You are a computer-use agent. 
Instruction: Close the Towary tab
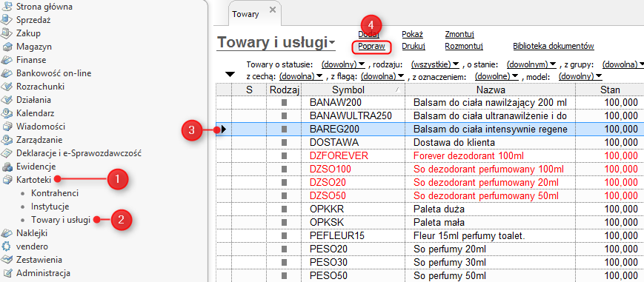click(273, 10)
